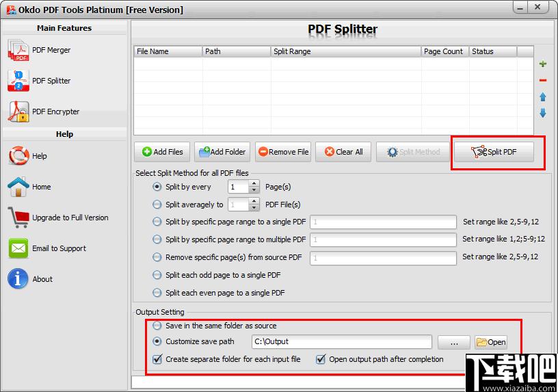The width and height of the screenshot is (558, 392).
Task: Decrease Split by every pages value
Action: click(254, 190)
